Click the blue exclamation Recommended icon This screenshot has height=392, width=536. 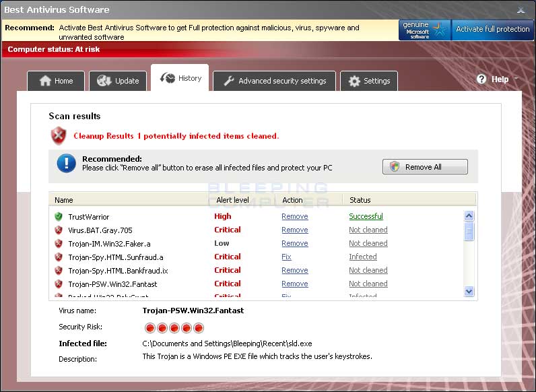66,163
